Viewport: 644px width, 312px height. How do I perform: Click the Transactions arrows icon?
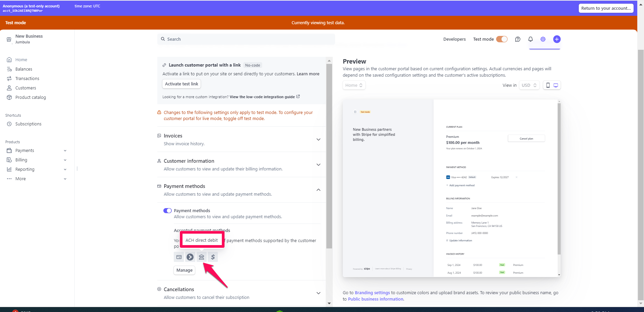click(x=9, y=78)
